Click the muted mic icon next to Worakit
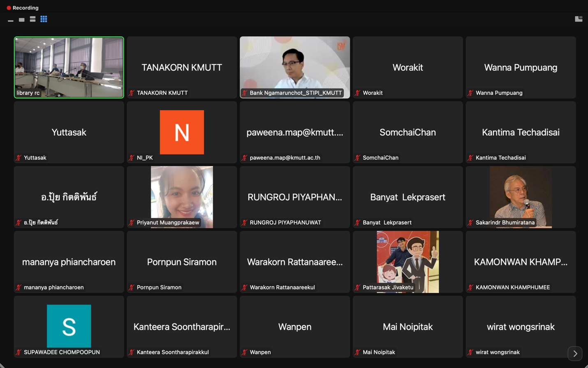 tap(357, 93)
